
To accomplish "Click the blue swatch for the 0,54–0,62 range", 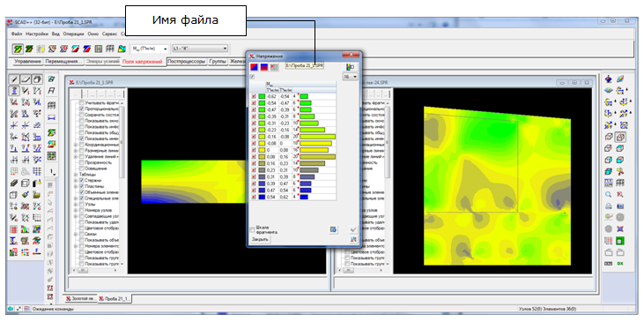I will pos(262,198).
